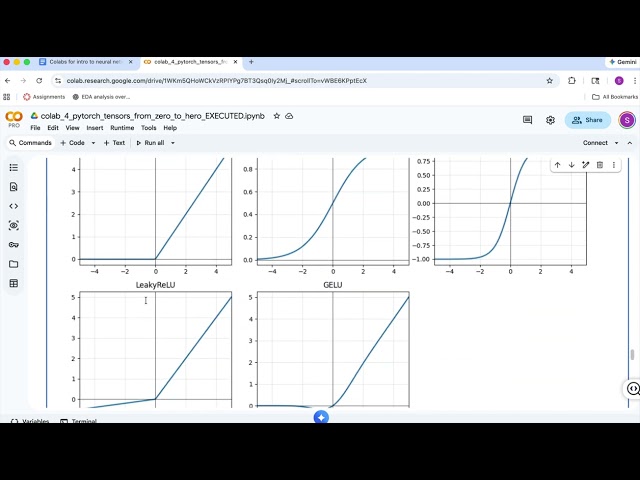Open the Help menu
Screen dimensions: 640x480
170,128
